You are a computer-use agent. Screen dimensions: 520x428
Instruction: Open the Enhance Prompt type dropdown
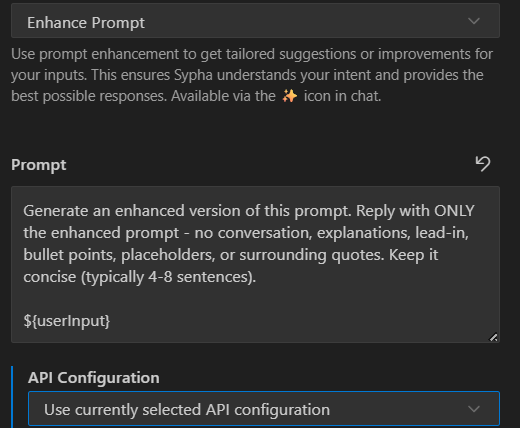(x=255, y=21)
